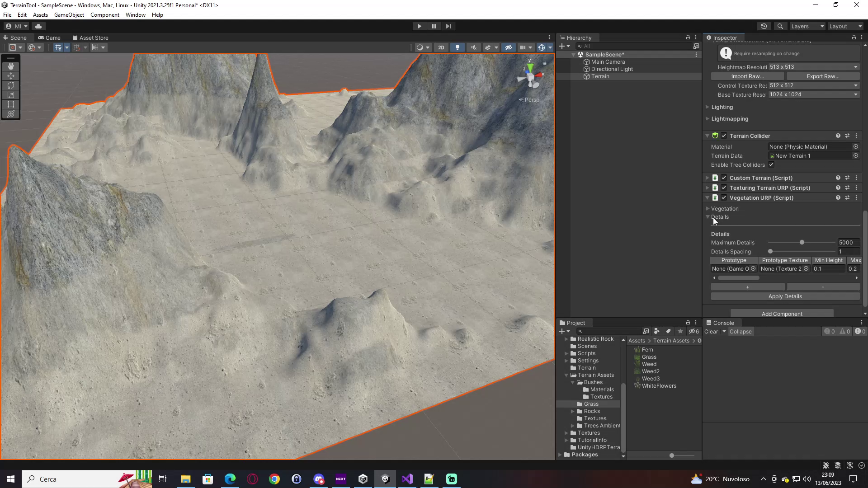This screenshot has width=868, height=488.
Task: Open Heightmap Resolution dropdown
Action: tap(814, 67)
